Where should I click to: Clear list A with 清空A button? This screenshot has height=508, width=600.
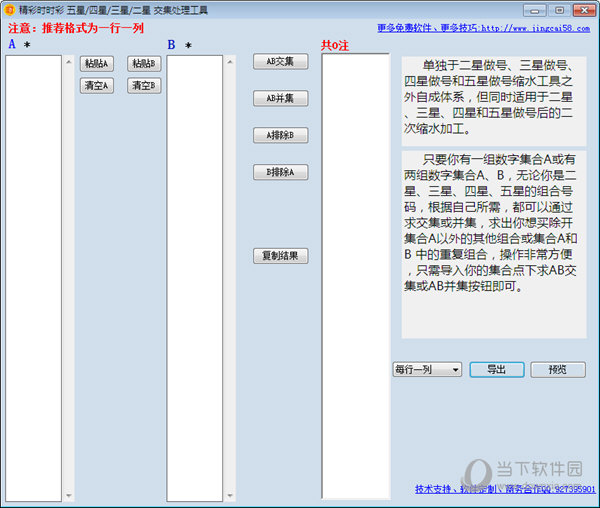coord(97,85)
